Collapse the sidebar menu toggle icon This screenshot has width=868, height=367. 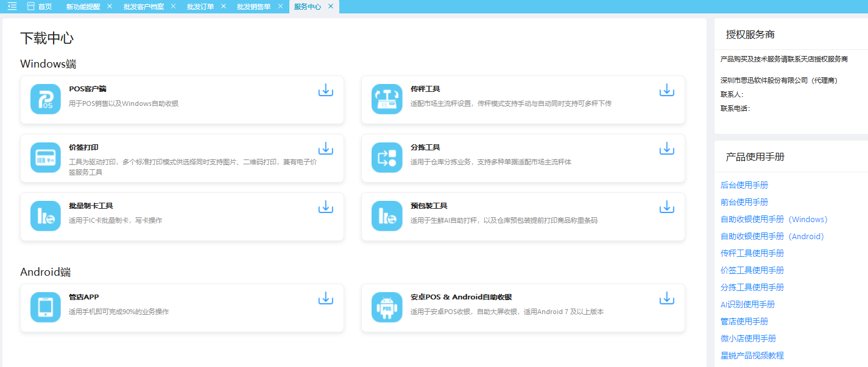12,7
